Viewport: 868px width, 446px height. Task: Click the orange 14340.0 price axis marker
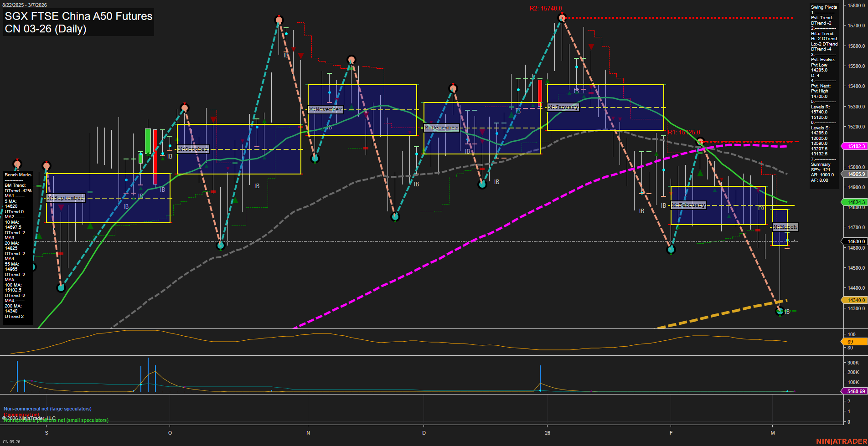(855, 300)
